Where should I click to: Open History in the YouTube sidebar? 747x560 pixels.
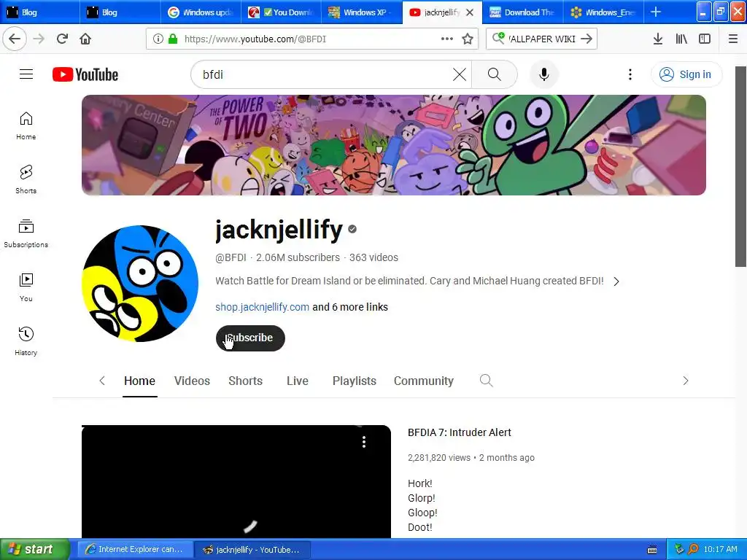tap(26, 341)
